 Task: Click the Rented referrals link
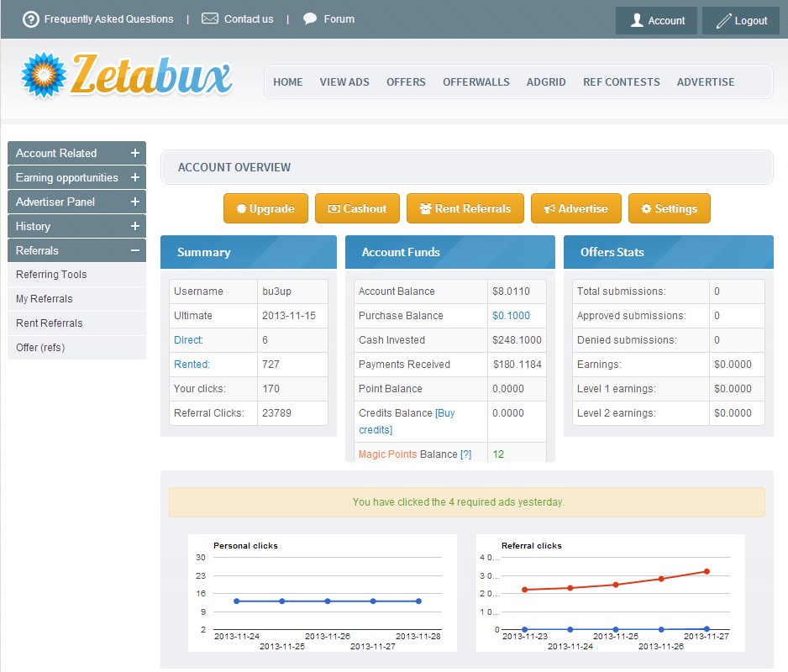point(192,365)
